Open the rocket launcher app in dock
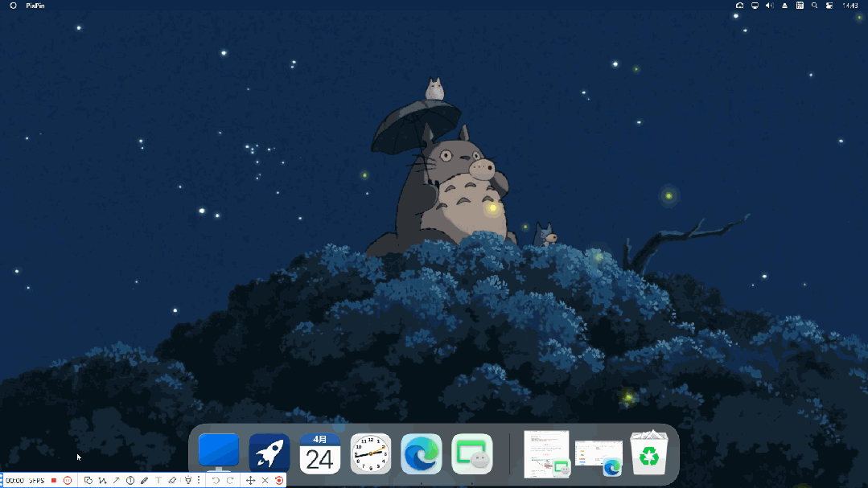868x488 pixels. tap(269, 454)
